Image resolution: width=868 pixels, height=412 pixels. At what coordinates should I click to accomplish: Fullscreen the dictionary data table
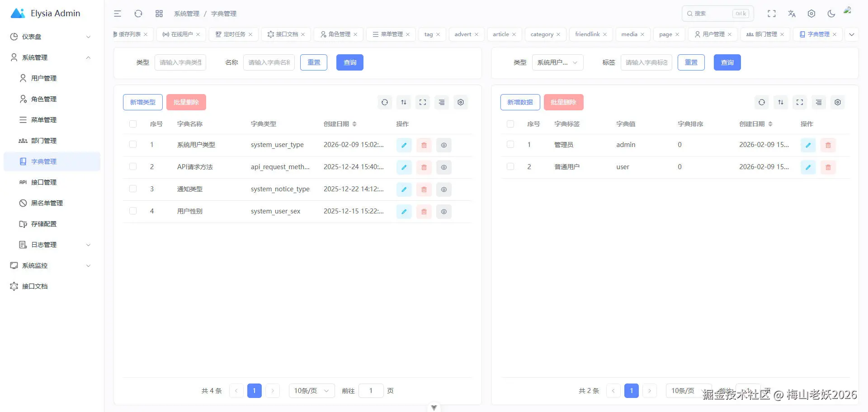(x=800, y=102)
